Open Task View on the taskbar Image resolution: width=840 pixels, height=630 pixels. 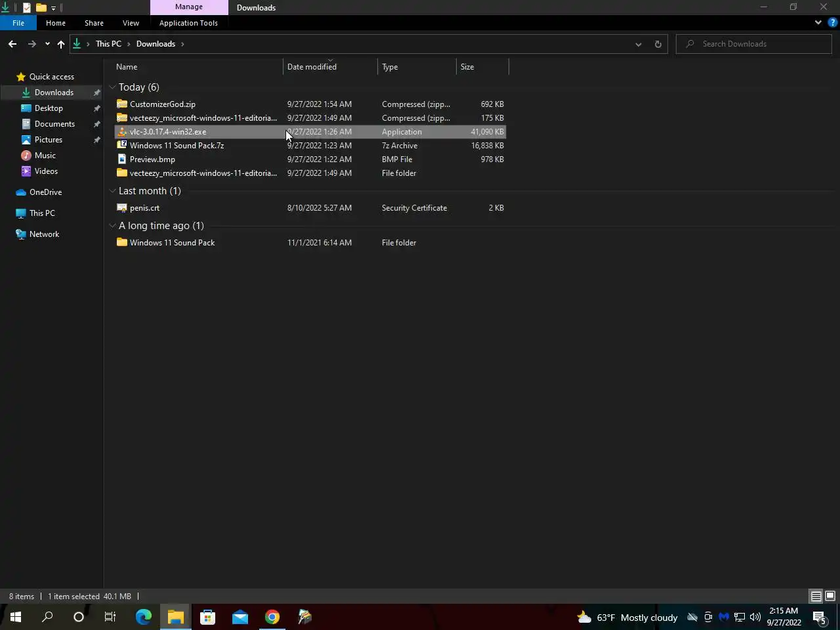(110, 617)
